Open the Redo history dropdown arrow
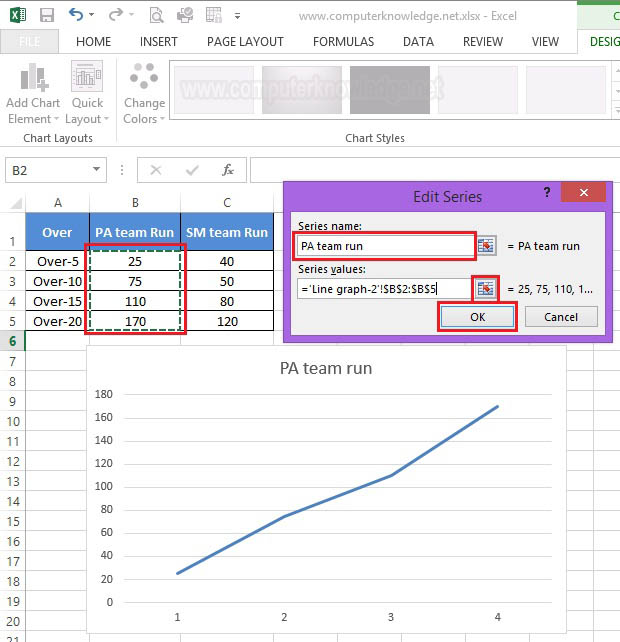Image resolution: width=620 pixels, height=642 pixels. coord(131,15)
